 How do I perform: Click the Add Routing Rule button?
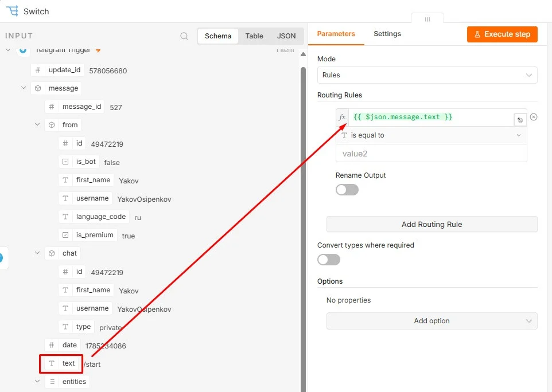tap(432, 224)
